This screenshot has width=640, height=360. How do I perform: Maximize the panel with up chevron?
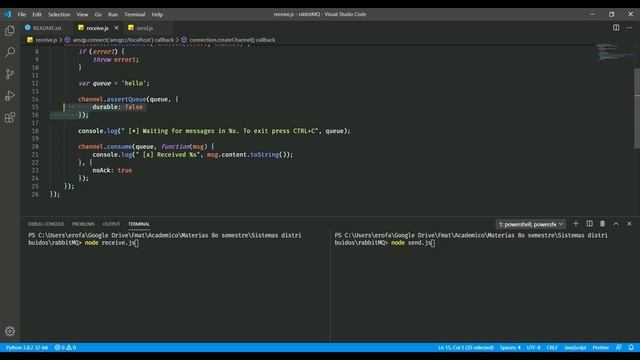click(616, 224)
